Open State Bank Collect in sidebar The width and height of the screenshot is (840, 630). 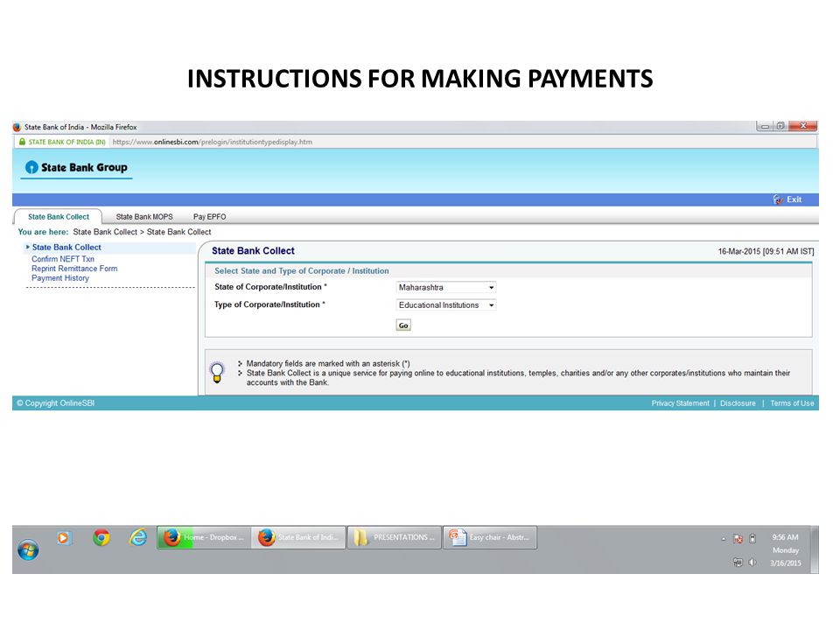[x=66, y=248]
